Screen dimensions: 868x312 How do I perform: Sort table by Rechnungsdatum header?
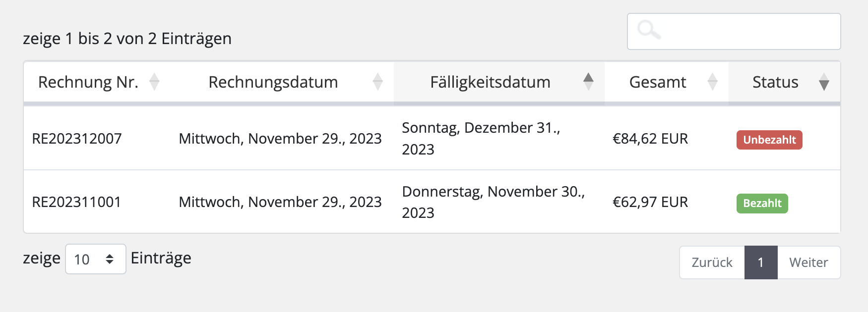tap(273, 82)
